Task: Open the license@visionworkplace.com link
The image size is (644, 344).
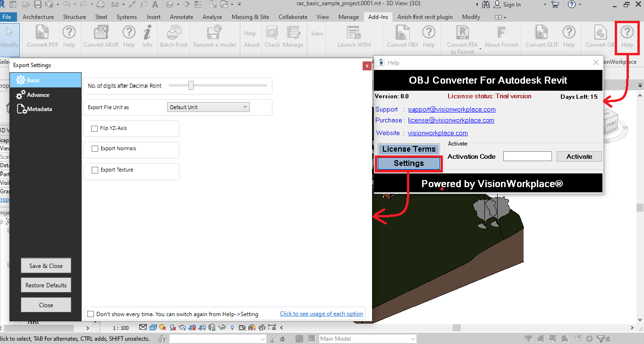Action: pyautogui.click(x=451, y=120)
